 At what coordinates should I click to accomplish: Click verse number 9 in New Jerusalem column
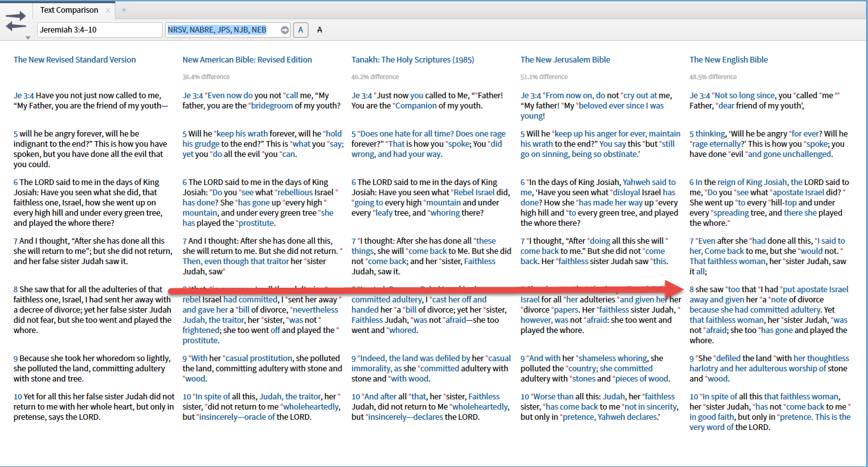pos(523,359)
